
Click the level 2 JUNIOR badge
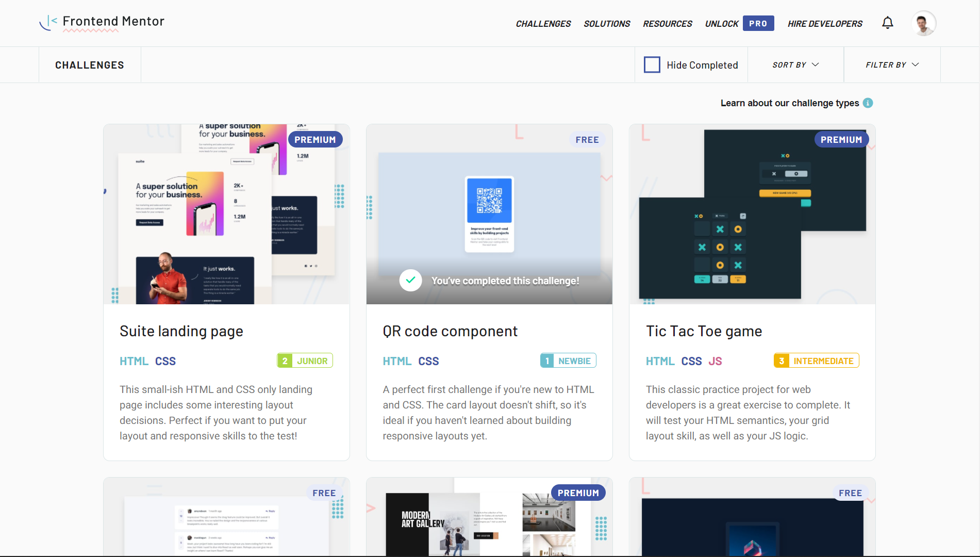point(305,361)
